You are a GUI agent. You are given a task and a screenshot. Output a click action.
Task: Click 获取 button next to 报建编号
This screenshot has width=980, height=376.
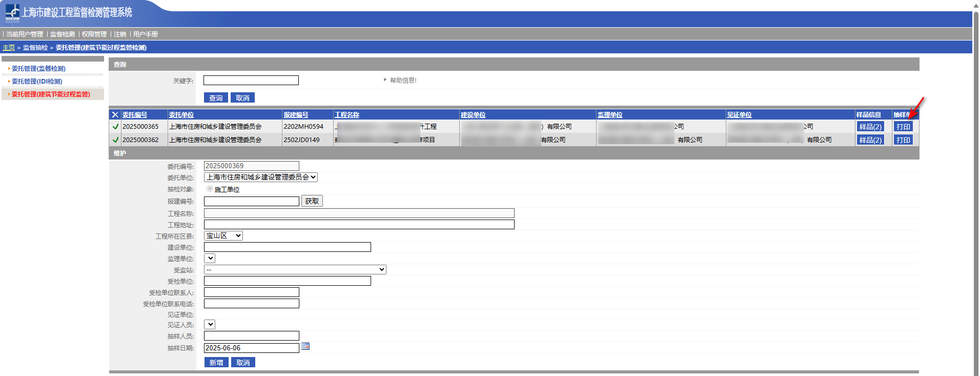click(312, 201)
